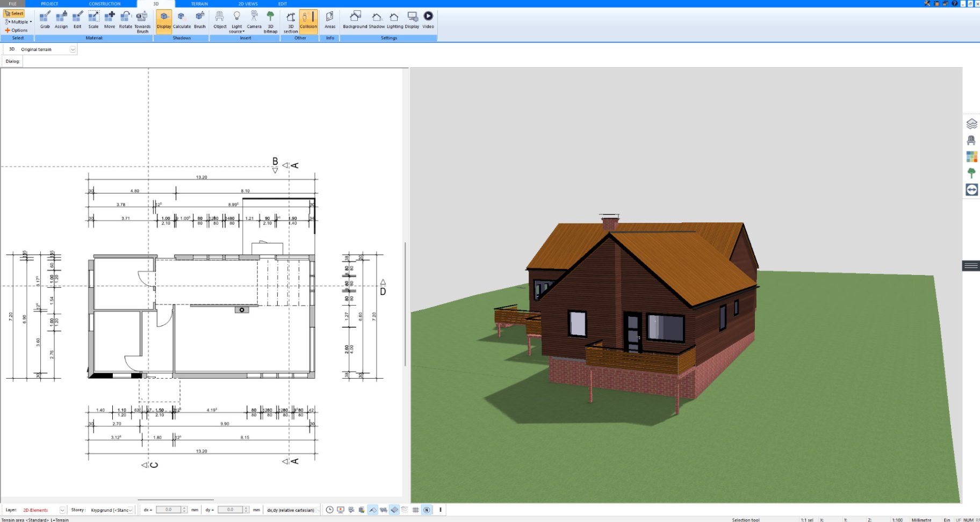Use the Towards Brush tool

(142, 22)
